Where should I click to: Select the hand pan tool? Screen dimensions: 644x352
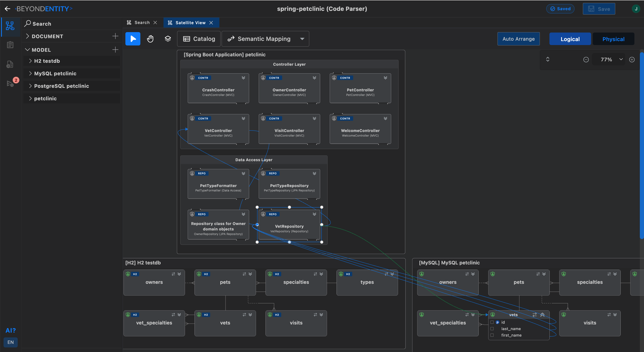click(150, 39)
